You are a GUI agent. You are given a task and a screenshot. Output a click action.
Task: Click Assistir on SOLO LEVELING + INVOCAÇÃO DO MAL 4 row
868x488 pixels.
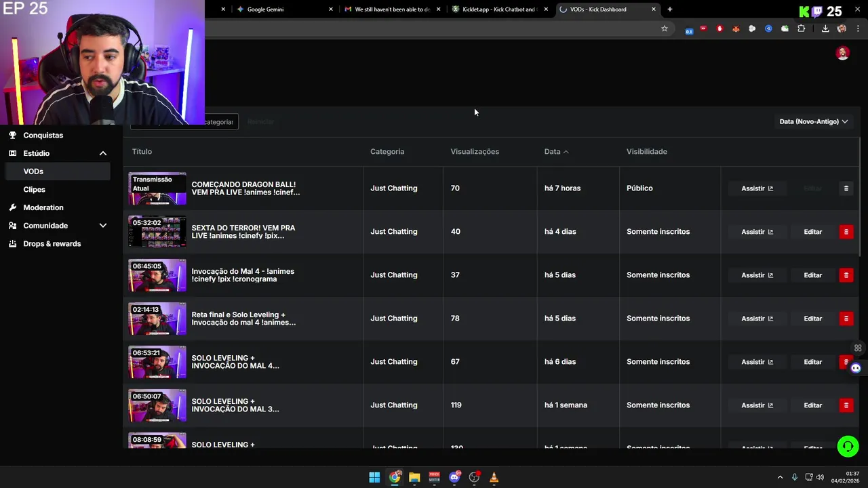757,362
